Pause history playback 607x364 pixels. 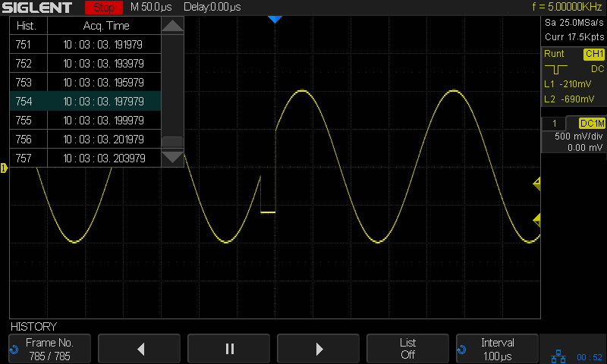coord(230,349)
